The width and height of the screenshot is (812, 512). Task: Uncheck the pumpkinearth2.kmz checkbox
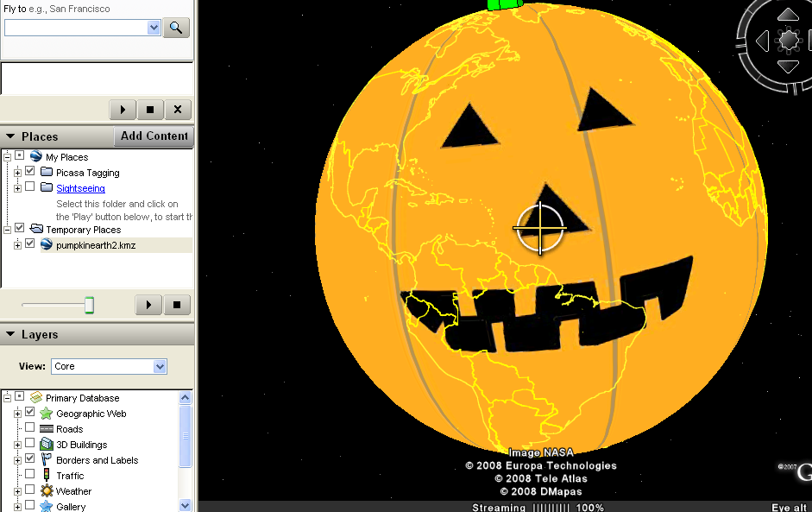point(30,243)
